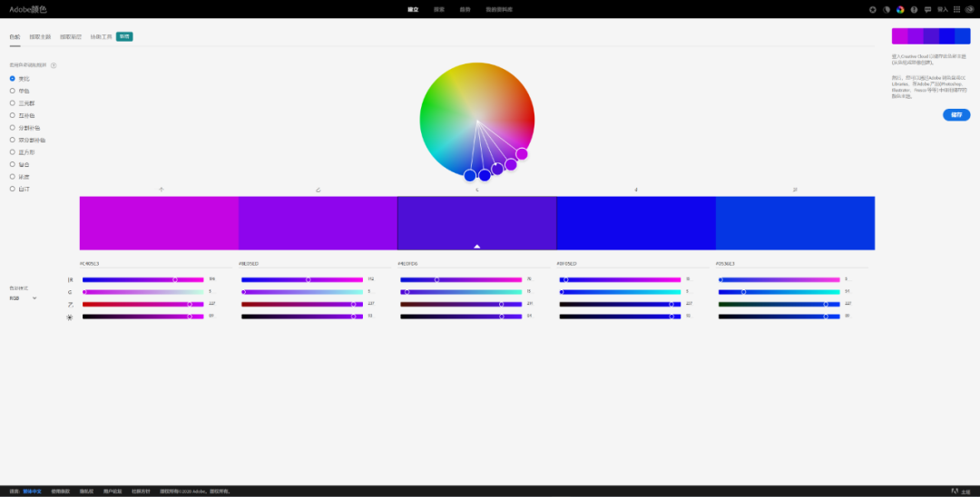Select the 类比 analogous harmony rule
Viewport: 980px width, 497px height.
(19, 79)
